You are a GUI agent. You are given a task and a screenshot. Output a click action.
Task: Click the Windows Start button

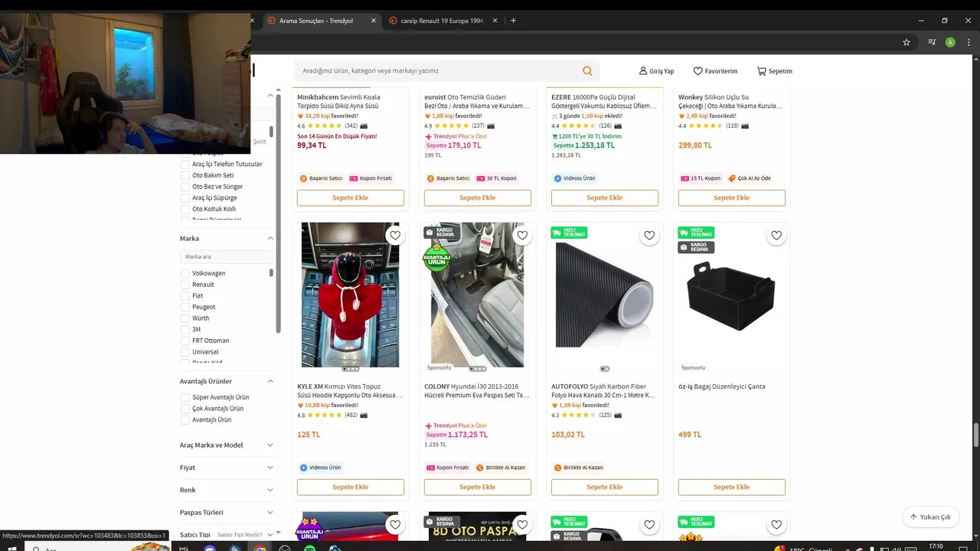(x=11, y=548)
